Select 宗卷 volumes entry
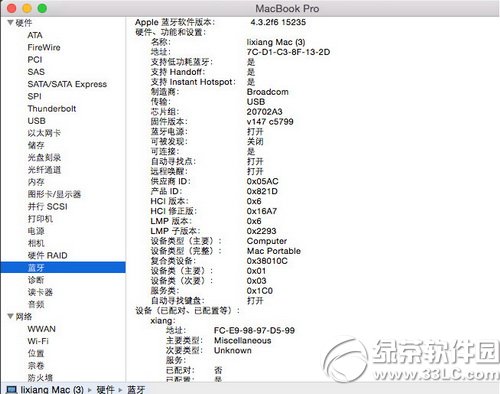500x394 pixels. pos(36,366)
